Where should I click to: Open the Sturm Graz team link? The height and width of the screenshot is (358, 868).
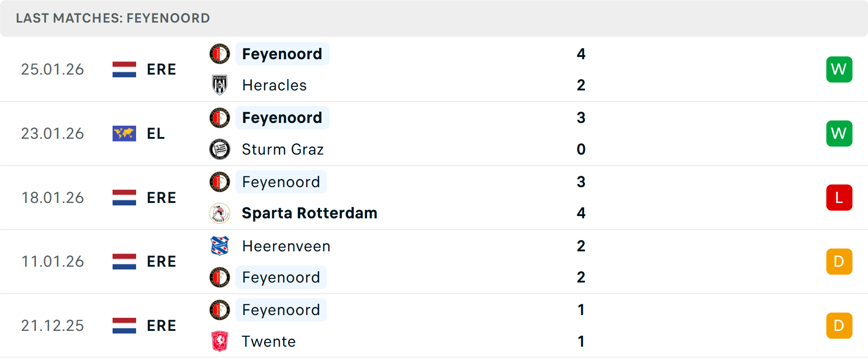point(283,149)
